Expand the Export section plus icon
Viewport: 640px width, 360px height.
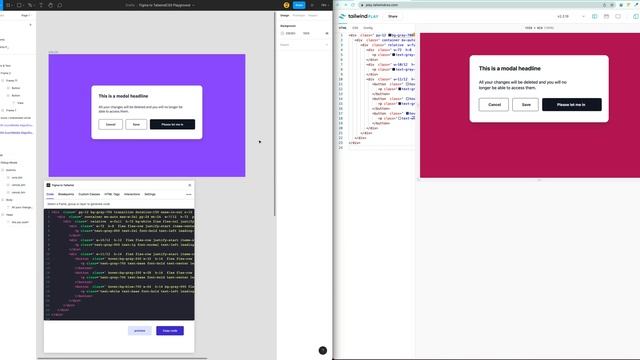click(327, 44)
